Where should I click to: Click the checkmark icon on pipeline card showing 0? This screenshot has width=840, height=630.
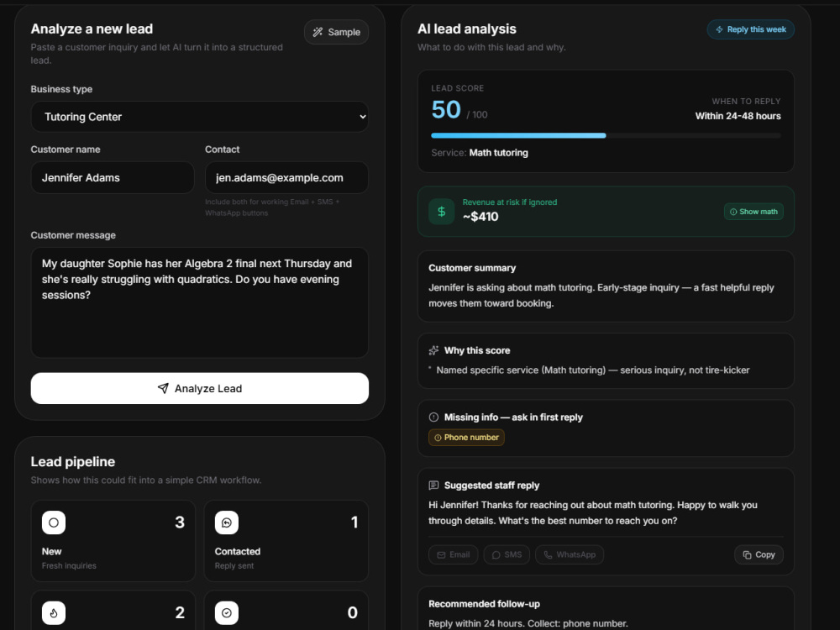(x=227, y=613)
